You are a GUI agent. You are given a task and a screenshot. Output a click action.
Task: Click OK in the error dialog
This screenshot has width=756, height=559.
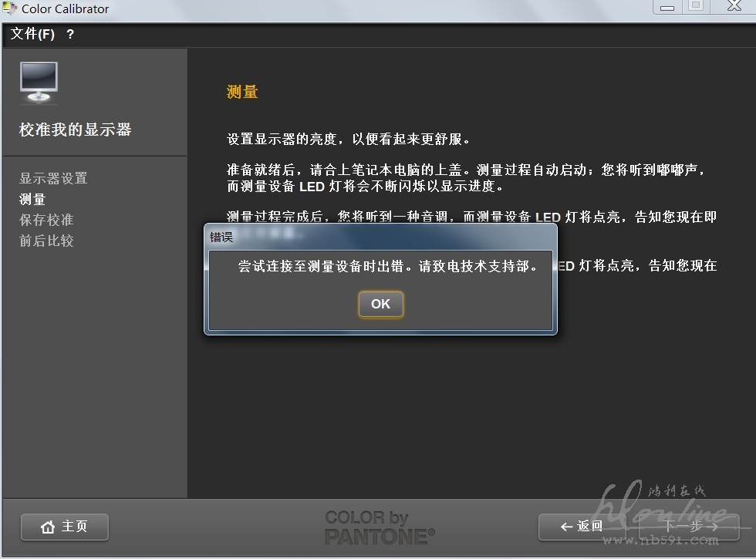click(380, 304)
